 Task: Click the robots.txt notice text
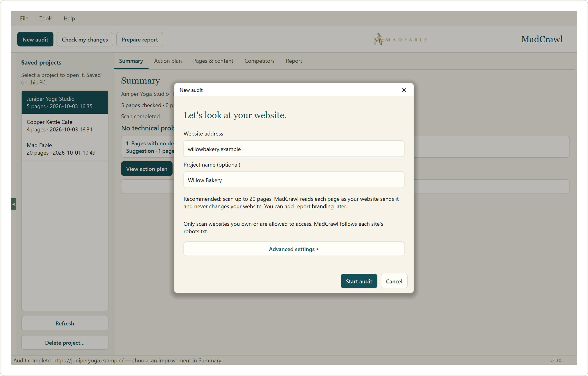click(x=283, y=228)
